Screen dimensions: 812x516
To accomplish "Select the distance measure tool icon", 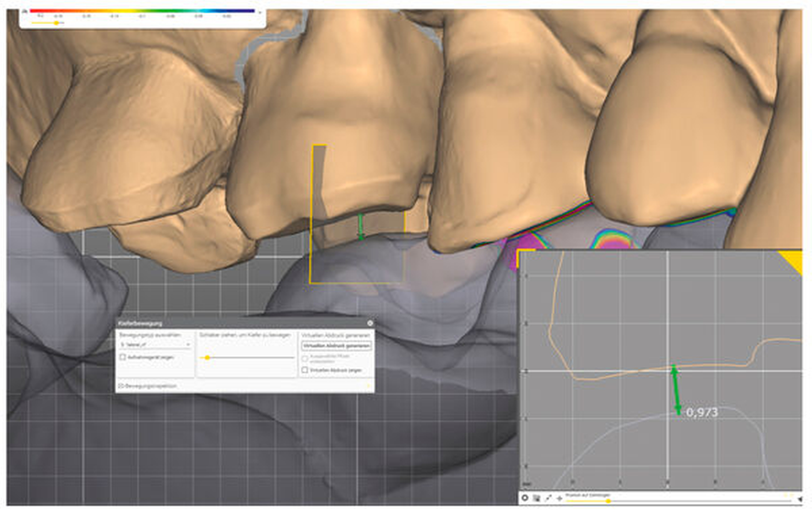I will (548, 498).
